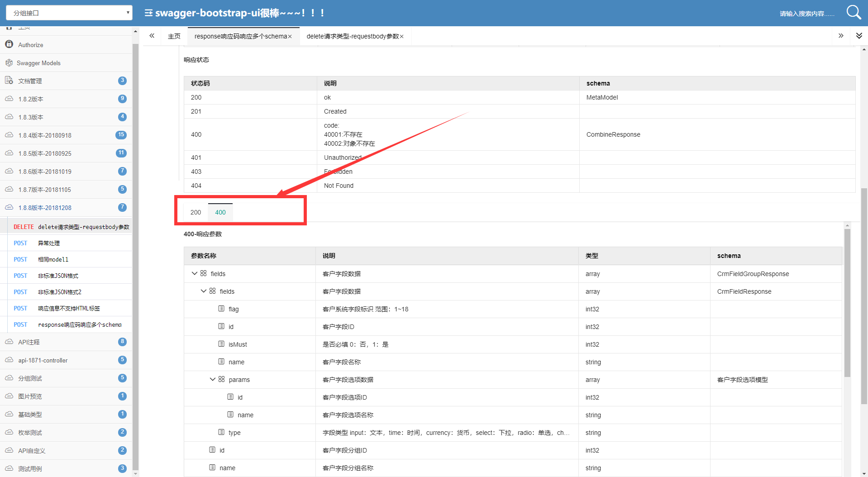This screenshot has width=868, height=477.
Task: Switch to the 200 response tab
Action: point(196,212)
